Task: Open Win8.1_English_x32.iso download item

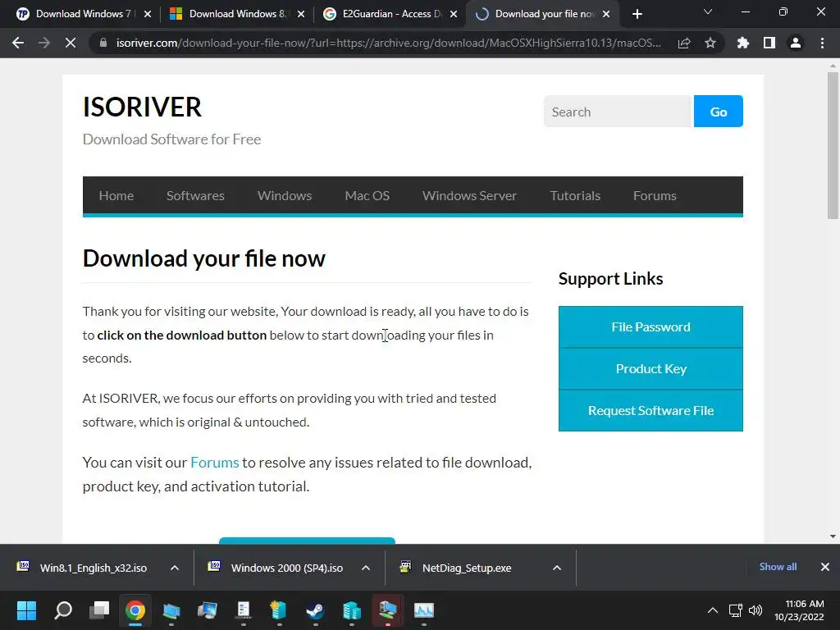Action: 83,568
